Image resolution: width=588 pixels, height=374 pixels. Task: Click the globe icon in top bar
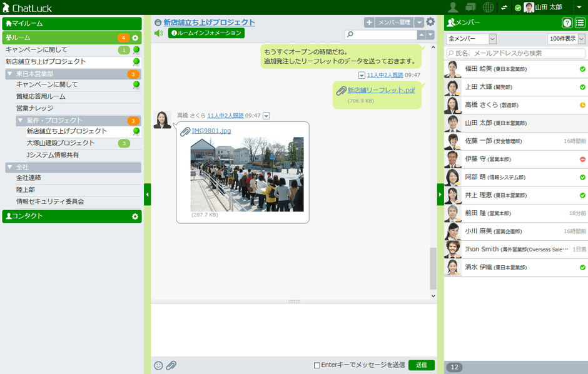coord(489,8)
